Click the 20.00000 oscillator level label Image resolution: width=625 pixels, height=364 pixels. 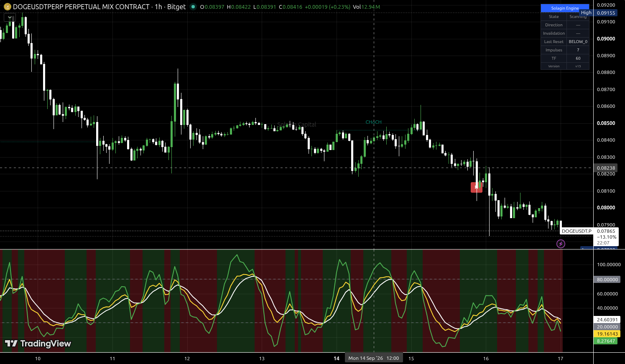click(607, 327)
